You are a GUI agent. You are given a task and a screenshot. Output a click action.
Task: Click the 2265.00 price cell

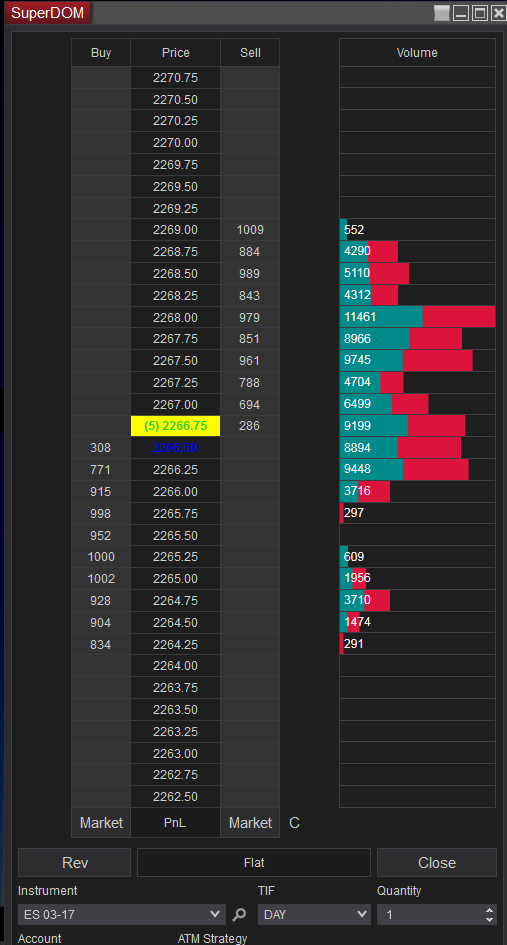tap(175, 579)
